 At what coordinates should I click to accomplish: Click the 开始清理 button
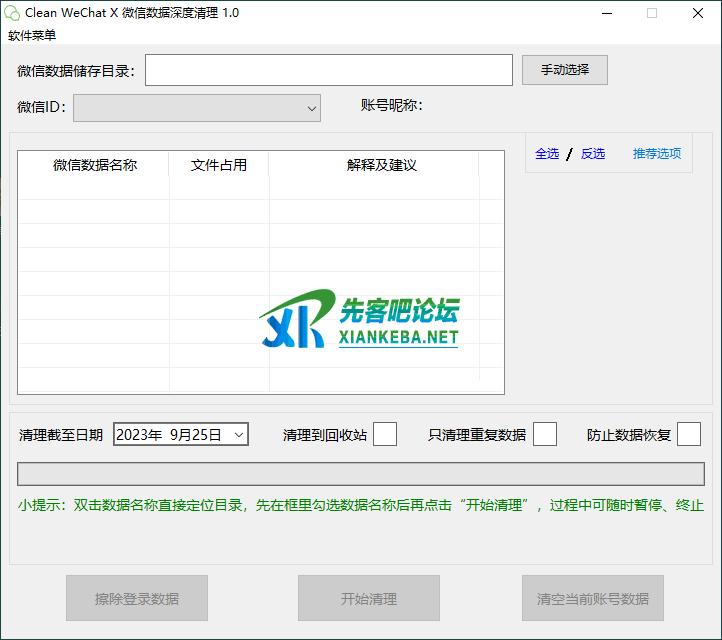point(368,599)
